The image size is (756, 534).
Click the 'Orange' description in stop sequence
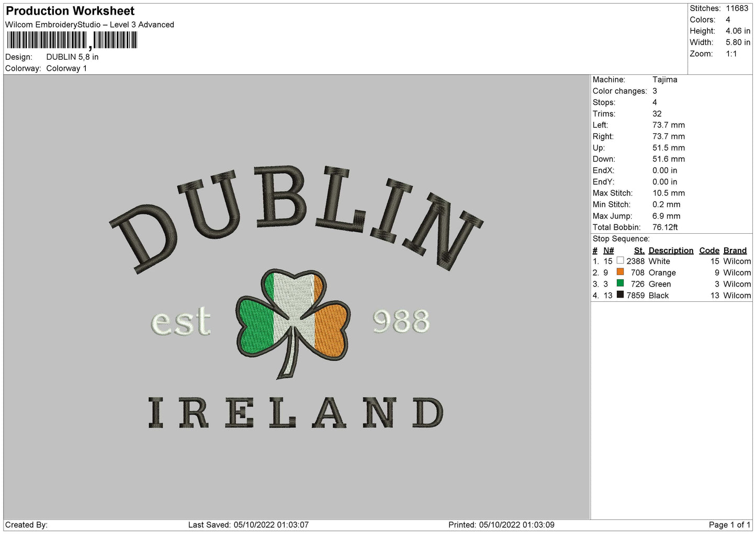(x=662, y=273)
